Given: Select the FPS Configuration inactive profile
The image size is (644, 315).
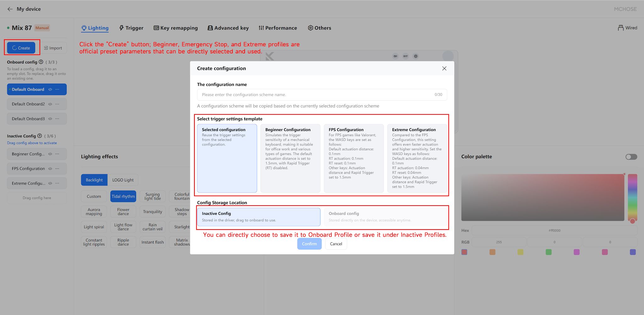Looking at the screenshot, I should point(37,169).
